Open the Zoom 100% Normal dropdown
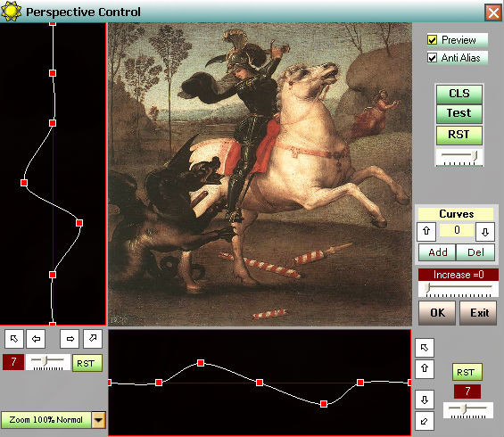The image size is (504, 437). tap(99, 420)
